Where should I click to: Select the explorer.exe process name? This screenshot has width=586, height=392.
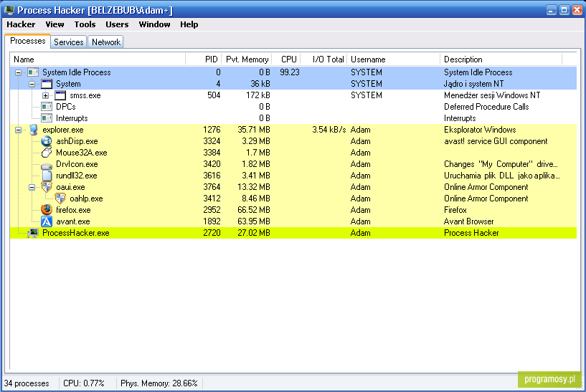(63, 130)
